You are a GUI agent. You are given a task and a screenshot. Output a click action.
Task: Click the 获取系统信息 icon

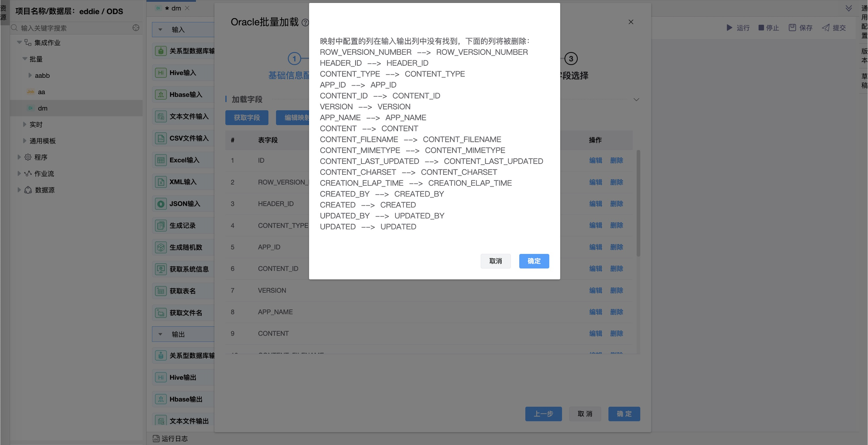click(x=161, y=269)
